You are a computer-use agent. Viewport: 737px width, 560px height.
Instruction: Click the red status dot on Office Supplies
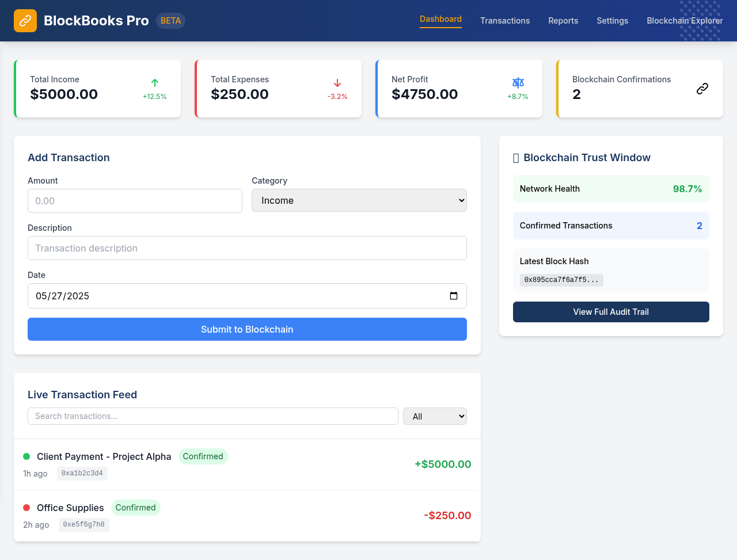click(26, 507)
